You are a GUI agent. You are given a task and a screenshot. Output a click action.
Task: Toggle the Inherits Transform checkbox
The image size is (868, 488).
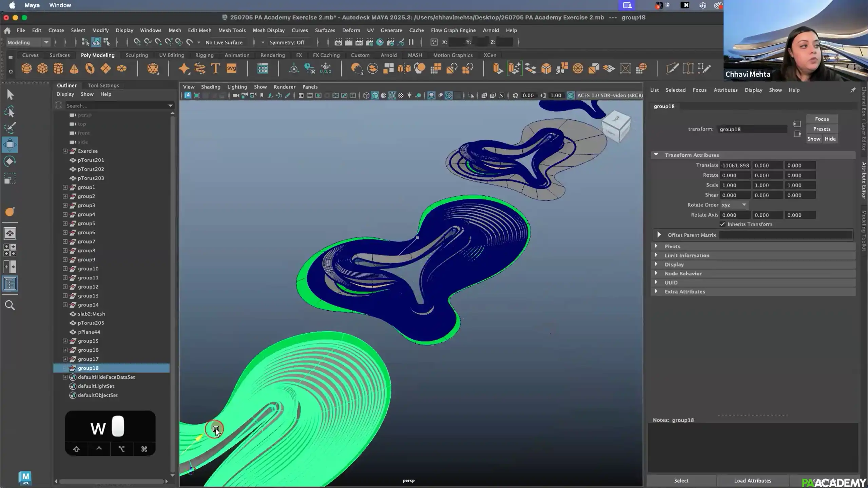click(722, 224)
